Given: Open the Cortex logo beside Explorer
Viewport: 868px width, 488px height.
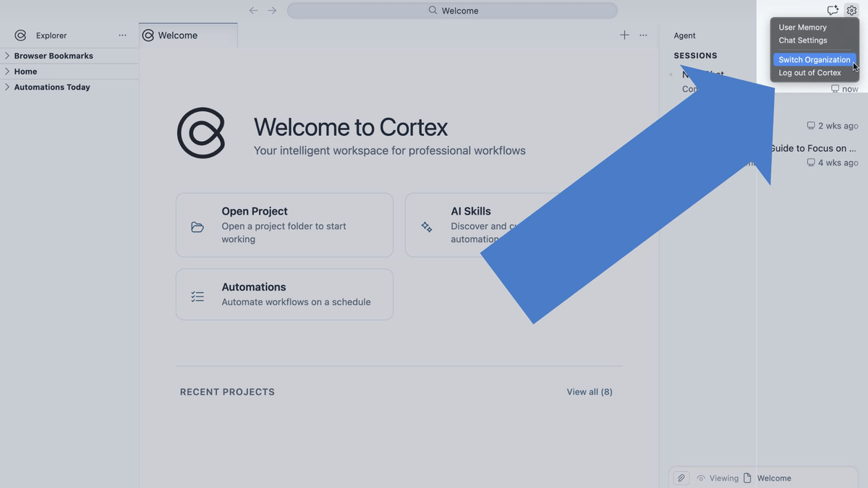Looking at the screenshot, I should click(x=20, y=35).
